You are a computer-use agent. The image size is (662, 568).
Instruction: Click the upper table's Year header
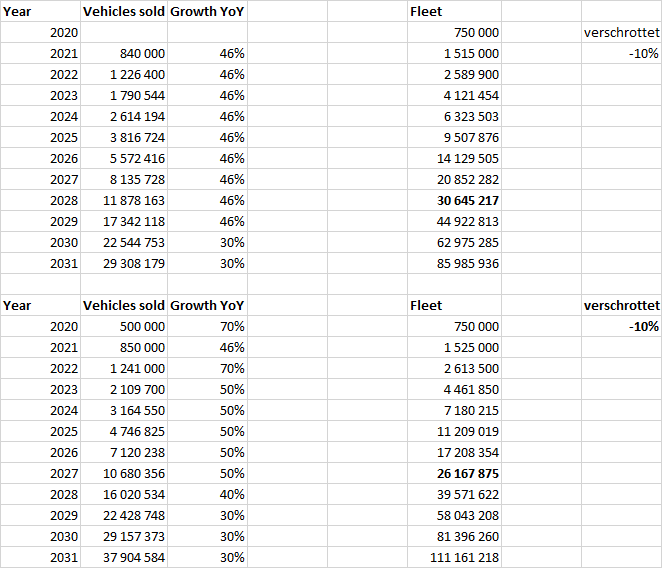[x=18, y=12]
